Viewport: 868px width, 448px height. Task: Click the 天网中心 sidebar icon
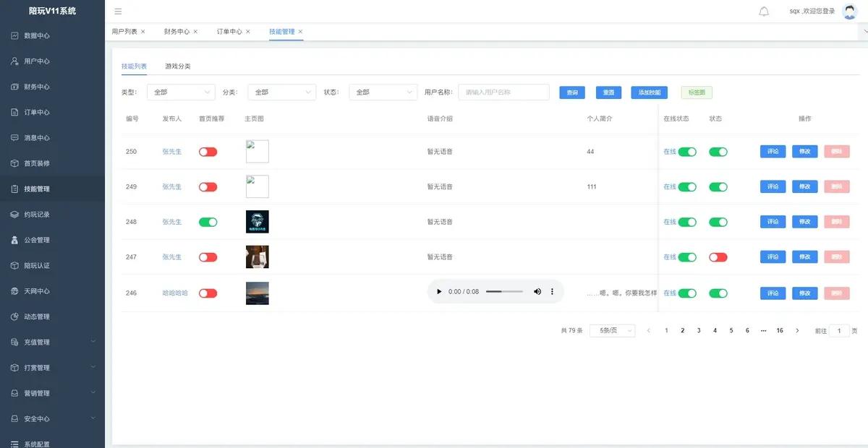14,291
